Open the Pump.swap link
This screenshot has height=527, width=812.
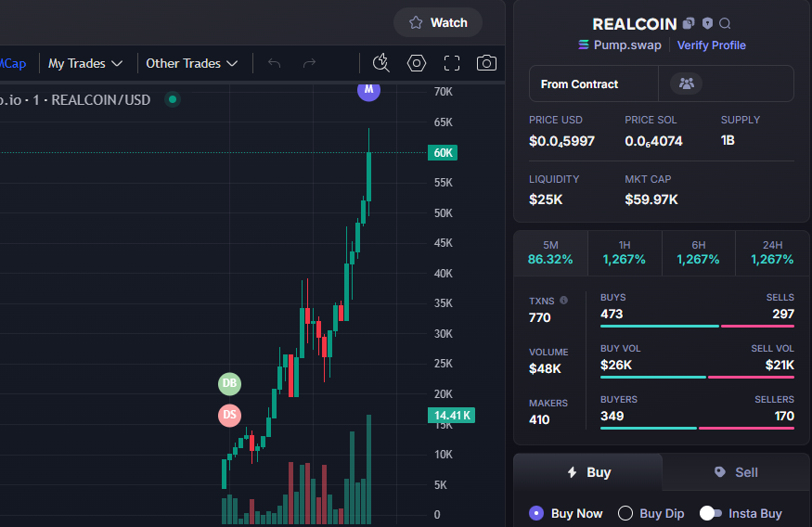coord(620,45)
